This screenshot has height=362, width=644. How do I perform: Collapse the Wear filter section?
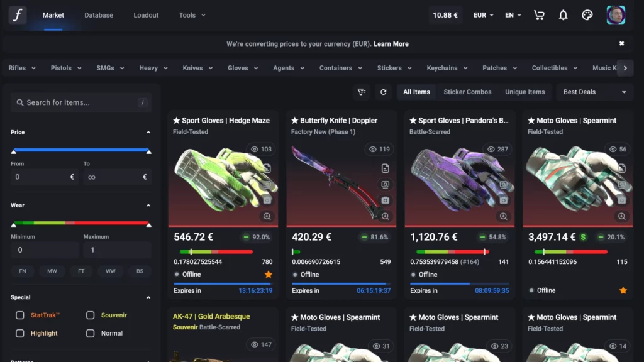148,206
